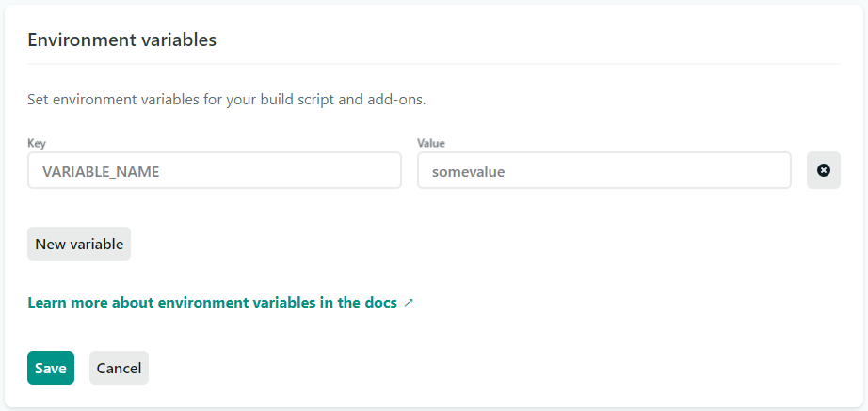The image size is (868, 411).
Task: Click the words 'Learn more' in teal link
Action: [x=68, y=303]
